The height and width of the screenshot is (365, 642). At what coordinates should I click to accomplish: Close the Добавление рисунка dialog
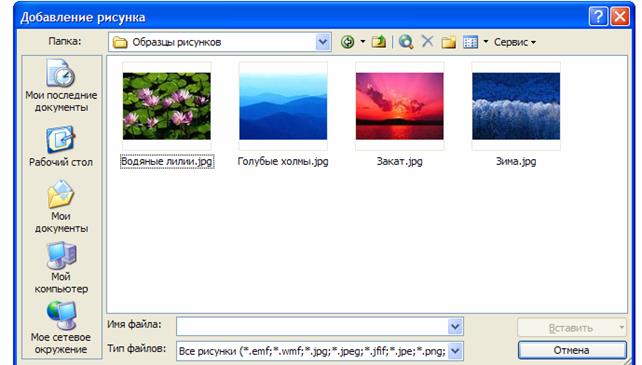coord(620,17)
